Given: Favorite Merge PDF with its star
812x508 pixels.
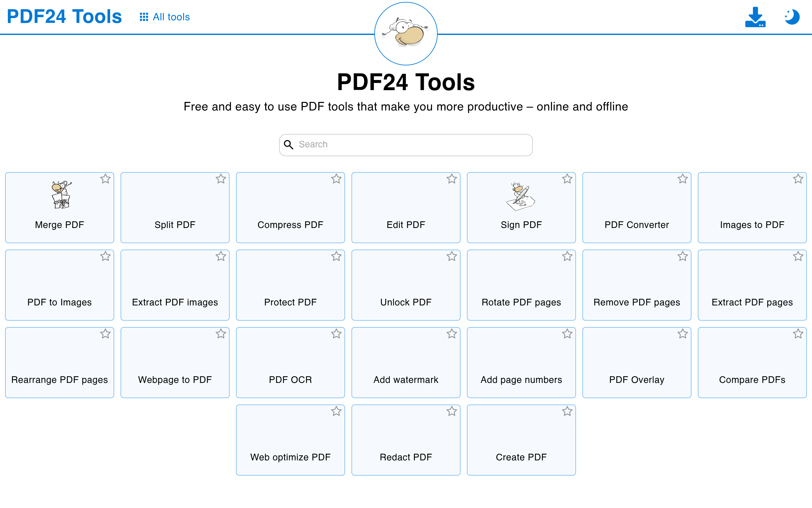Looking at the screenshot, I should (105, 179).
